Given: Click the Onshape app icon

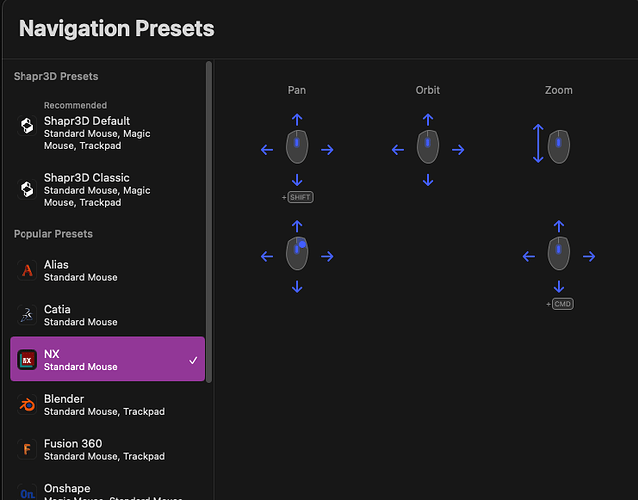Looking at the screenshot, I should [x=28, y=491].
